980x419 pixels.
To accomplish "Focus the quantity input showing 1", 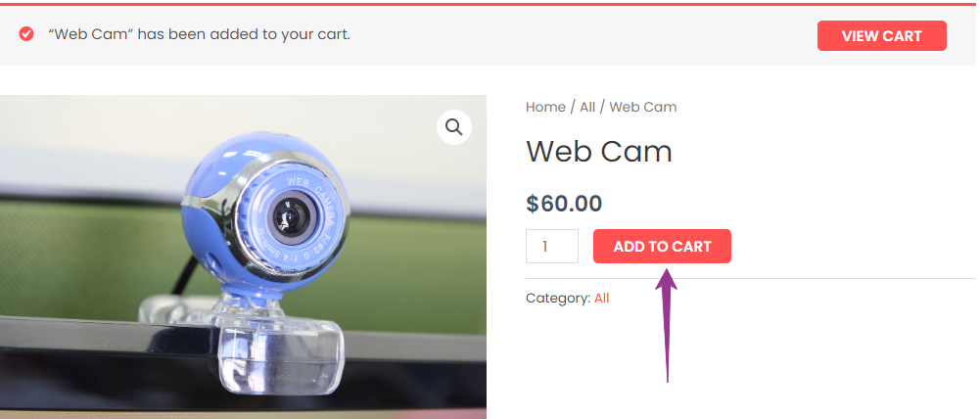I will click(552, 247).
